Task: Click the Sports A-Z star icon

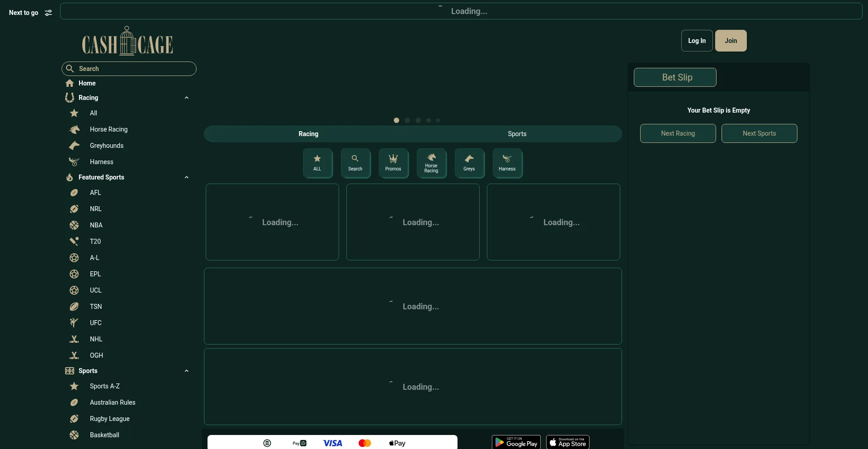Action: [74, 386]
